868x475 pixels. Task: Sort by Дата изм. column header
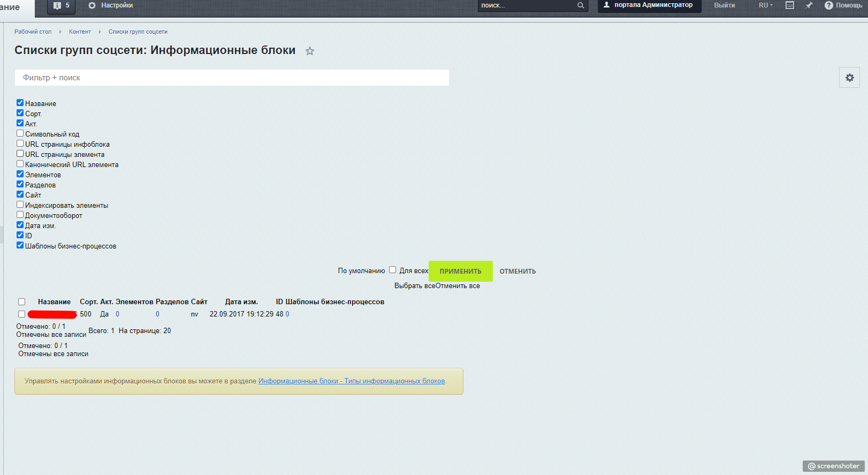point(241,302)
